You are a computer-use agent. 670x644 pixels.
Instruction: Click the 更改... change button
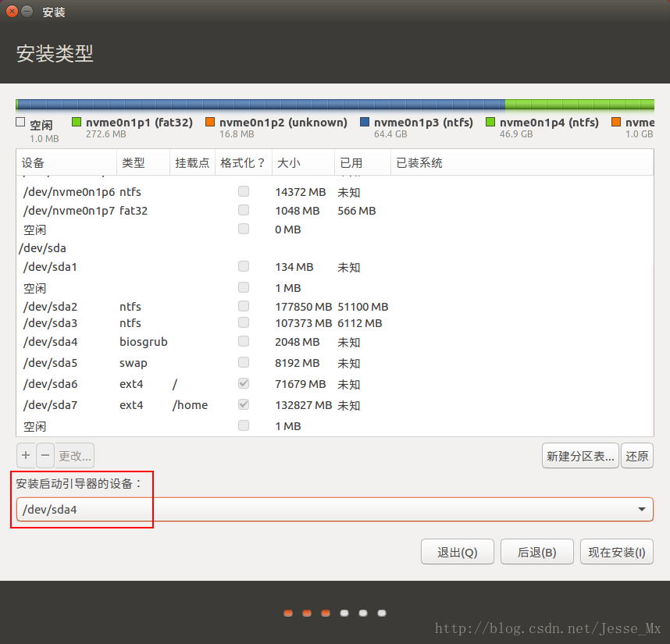[75, 456]
